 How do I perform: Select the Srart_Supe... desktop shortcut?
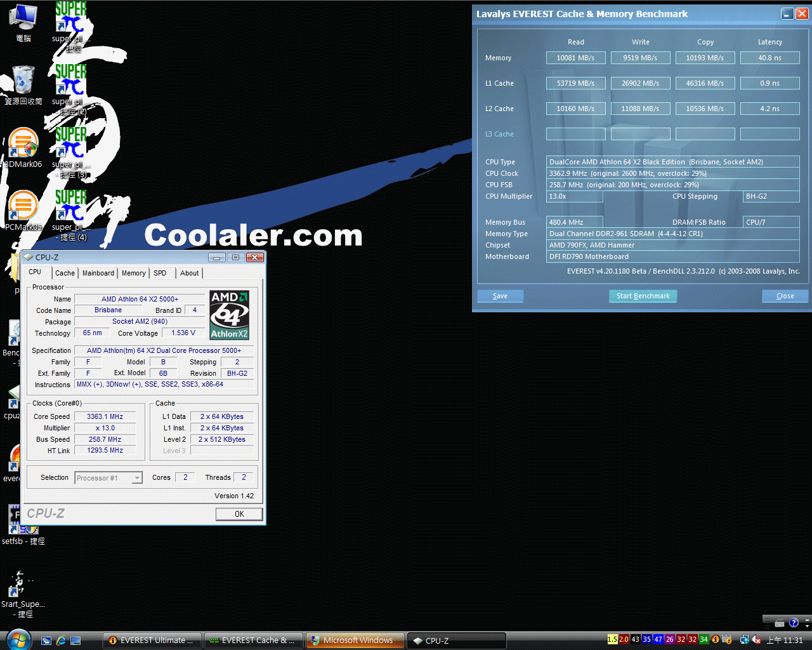23,594
